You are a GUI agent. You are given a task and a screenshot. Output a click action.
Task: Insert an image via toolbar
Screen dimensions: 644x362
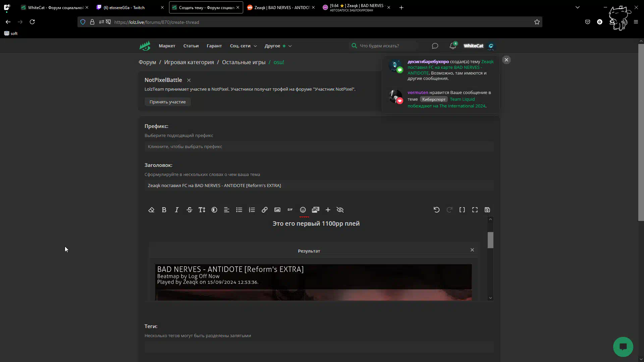277,210
